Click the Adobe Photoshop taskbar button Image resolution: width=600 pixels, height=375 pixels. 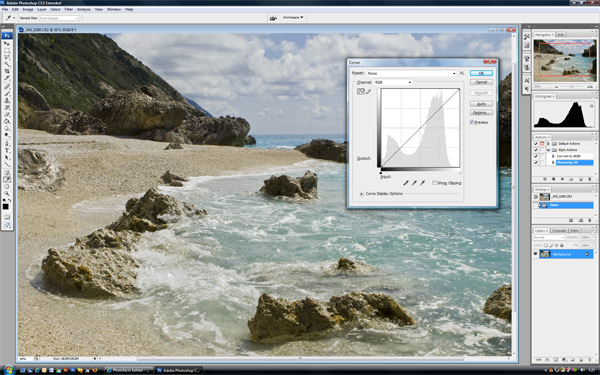[x=179, y=370]
